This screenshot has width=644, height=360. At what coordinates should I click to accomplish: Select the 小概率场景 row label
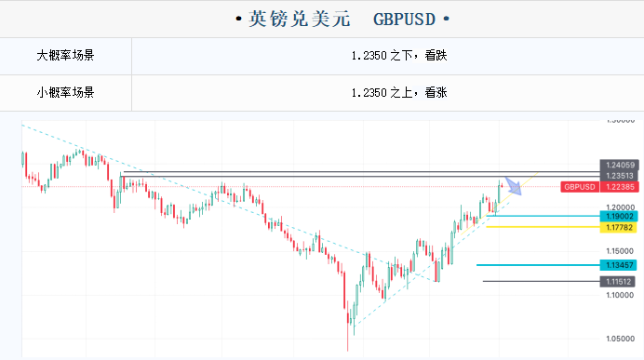pyautogui.click(x=65, y=92)
